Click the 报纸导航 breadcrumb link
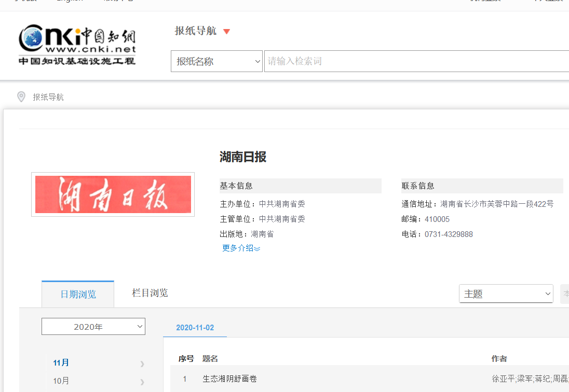 [x=48, y=97]
